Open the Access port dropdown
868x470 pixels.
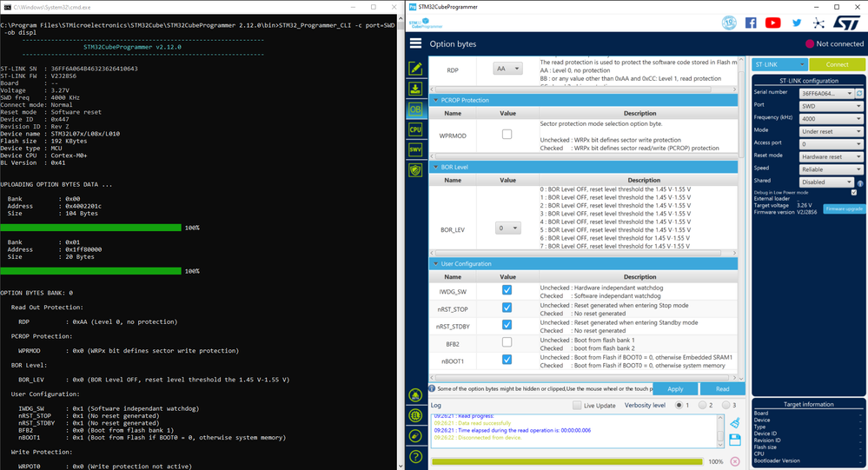(831, 144)
